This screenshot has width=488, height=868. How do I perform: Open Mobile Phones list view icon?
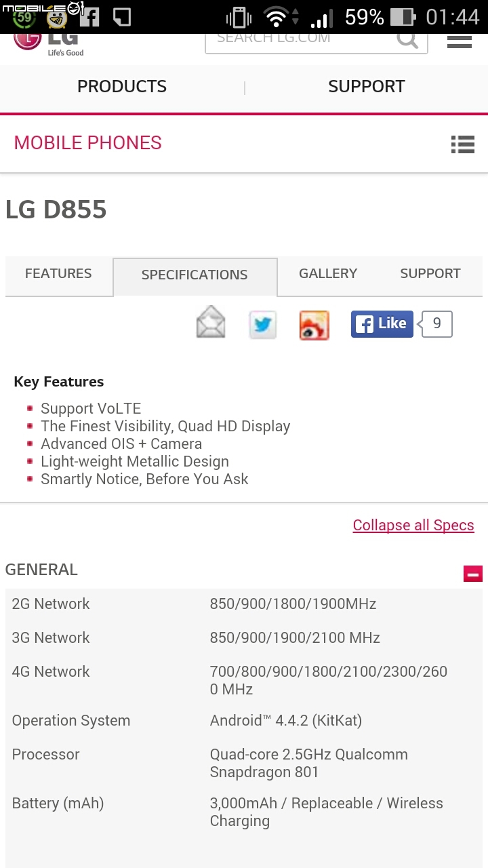tap(463, 144)
